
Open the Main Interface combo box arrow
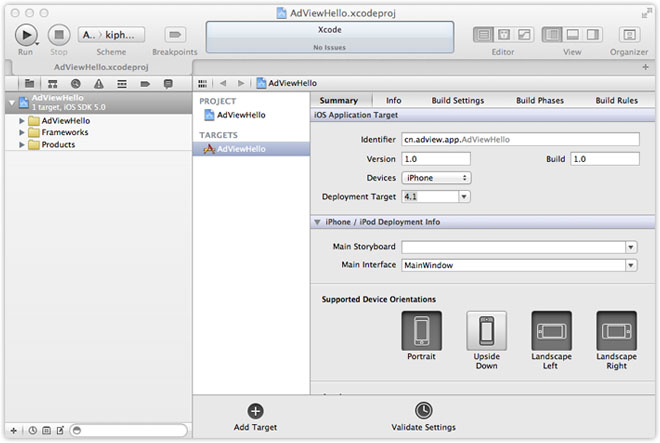pyautogui.click(x=631, y=266)
